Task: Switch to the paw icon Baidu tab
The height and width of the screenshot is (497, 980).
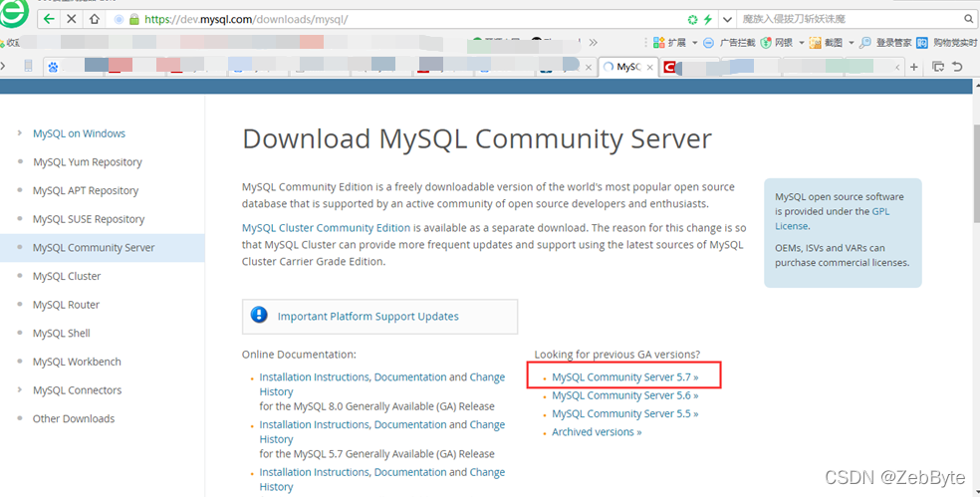Action: [x=53, y=67]
